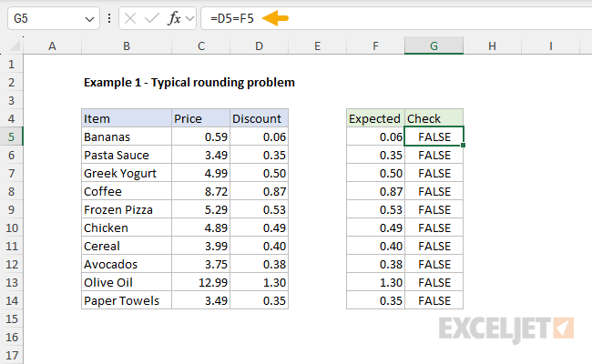This screenshot has width=592, height=364.
Task: Click the price 0.59 for Bananas
Action: pos(201,136)
